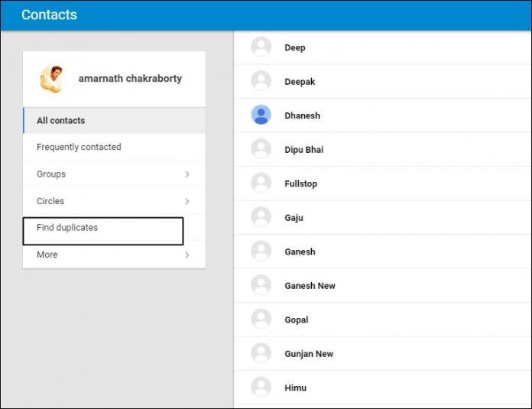532x409 pixels.
Task: Click Dipu Bhai's avatar icon
Action: 261,149
